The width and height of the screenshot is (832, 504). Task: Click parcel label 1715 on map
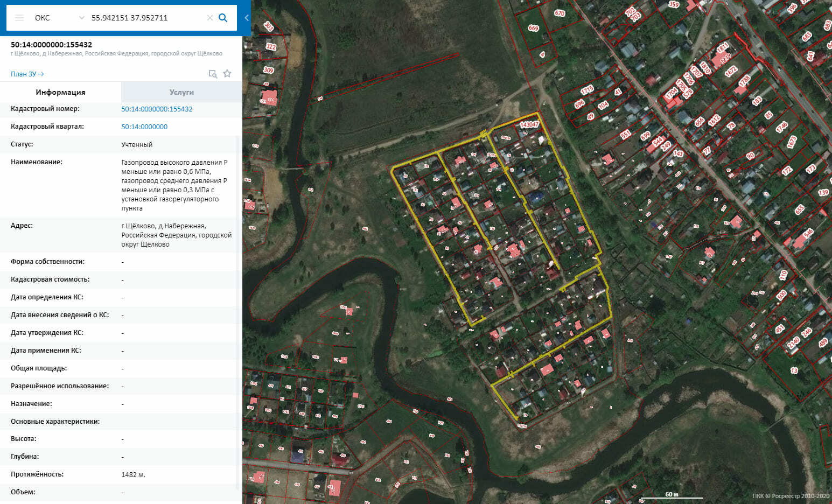coord(587,89)
